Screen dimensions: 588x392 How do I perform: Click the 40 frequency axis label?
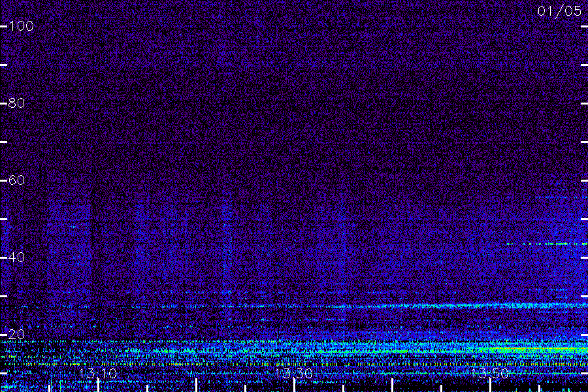(x=16, y=257)
